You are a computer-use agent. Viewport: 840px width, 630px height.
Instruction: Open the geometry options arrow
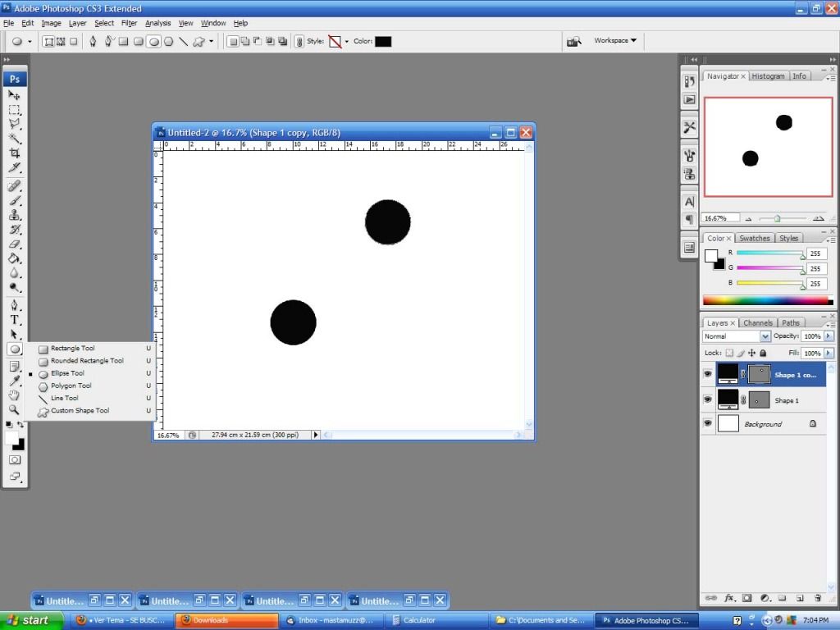(212, 41)
